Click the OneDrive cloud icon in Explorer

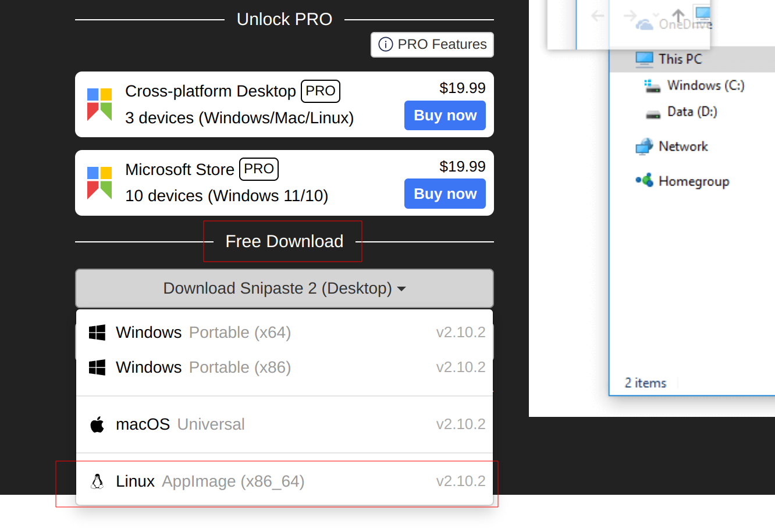click(x=644, y=24)
